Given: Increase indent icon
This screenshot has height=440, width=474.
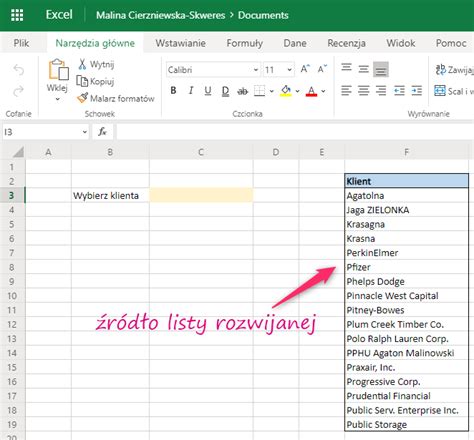Looking at the screenshot, I should pyautogui.click(x=416, y=90).
